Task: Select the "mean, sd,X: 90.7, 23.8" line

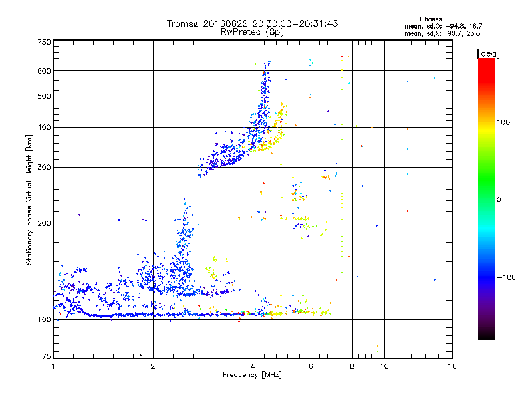Action: click(442, 33)
